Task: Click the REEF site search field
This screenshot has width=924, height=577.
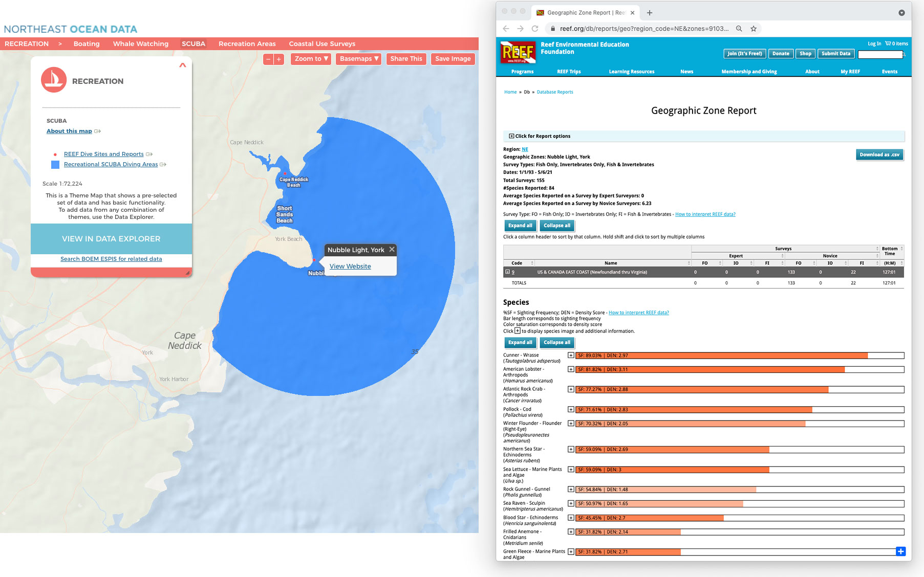Action: (880, 54)
